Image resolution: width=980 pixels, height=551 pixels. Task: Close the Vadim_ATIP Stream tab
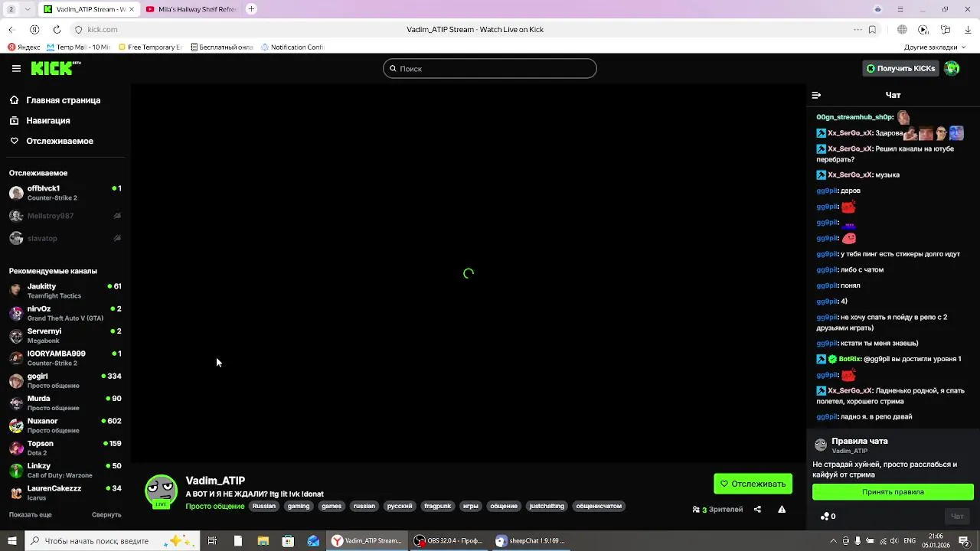click(x=131, y=9)
